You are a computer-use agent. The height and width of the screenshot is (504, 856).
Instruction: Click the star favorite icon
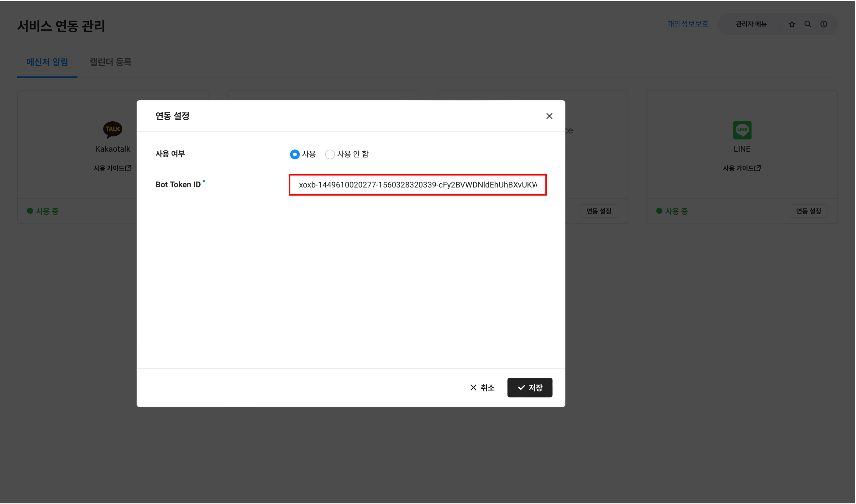click(792, 24)
